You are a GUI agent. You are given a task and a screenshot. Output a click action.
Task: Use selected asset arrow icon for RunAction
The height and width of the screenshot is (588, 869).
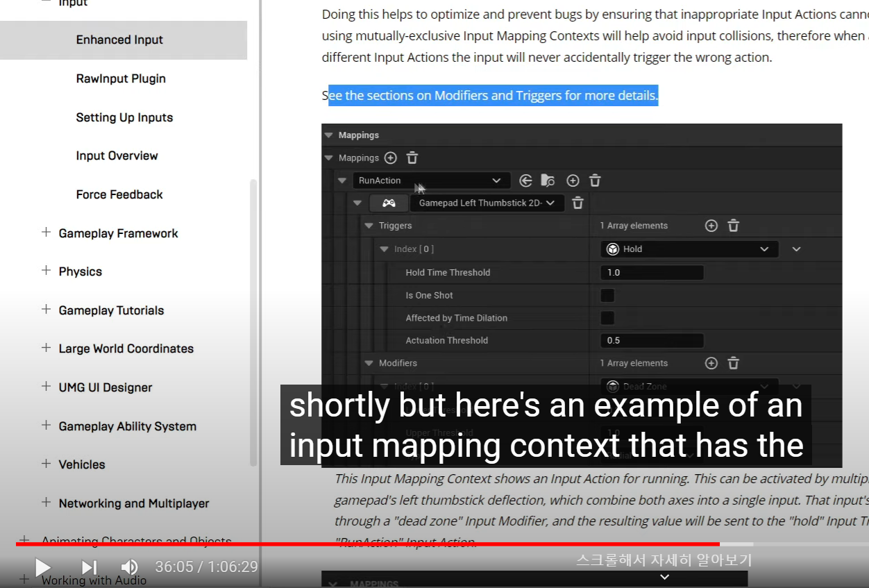pyautogui.click(x=525, y=180)
